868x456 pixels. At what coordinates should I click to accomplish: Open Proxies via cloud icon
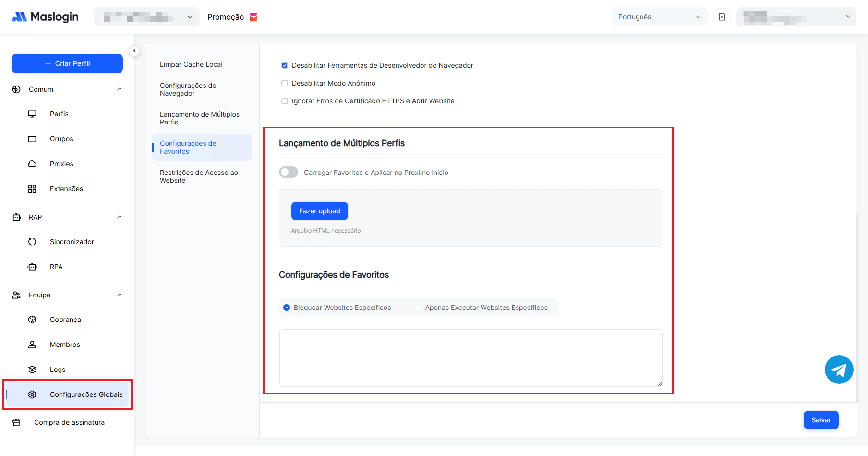32,164
